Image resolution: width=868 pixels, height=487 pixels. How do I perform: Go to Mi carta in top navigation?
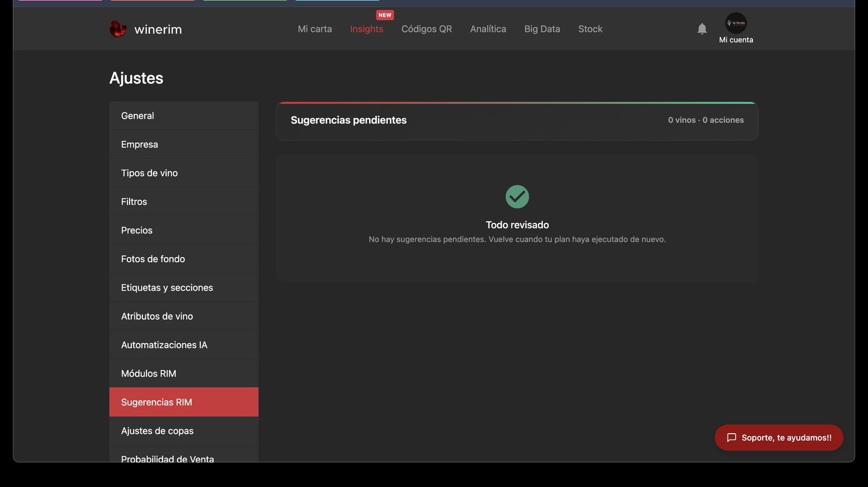315,29
